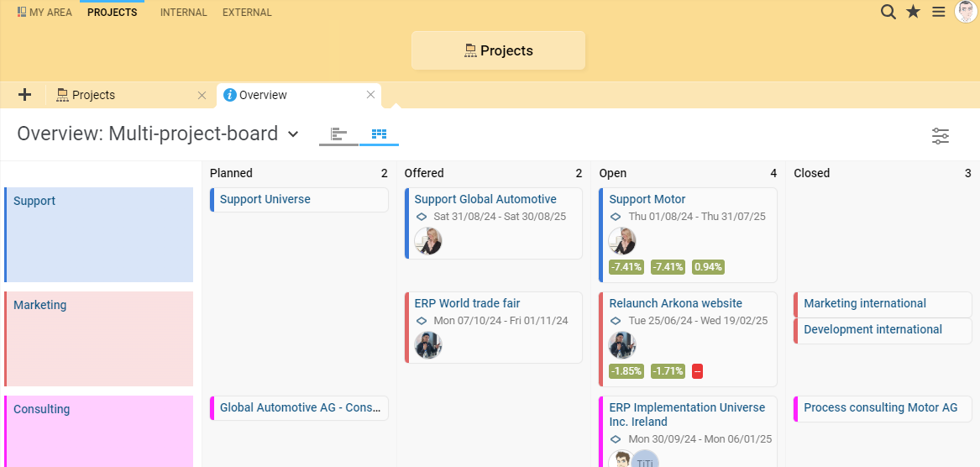
Task: Open the EXTERNAL menu item
Action: (x=247, y=13)
